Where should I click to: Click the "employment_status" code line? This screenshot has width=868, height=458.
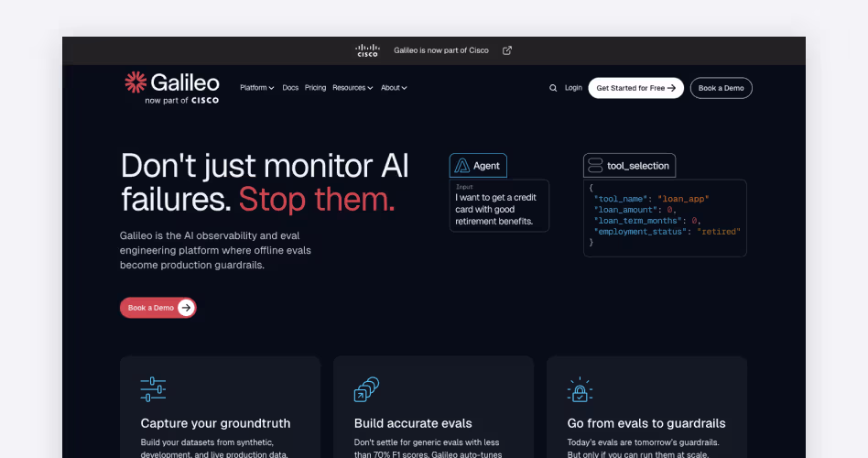pos(667,232)
